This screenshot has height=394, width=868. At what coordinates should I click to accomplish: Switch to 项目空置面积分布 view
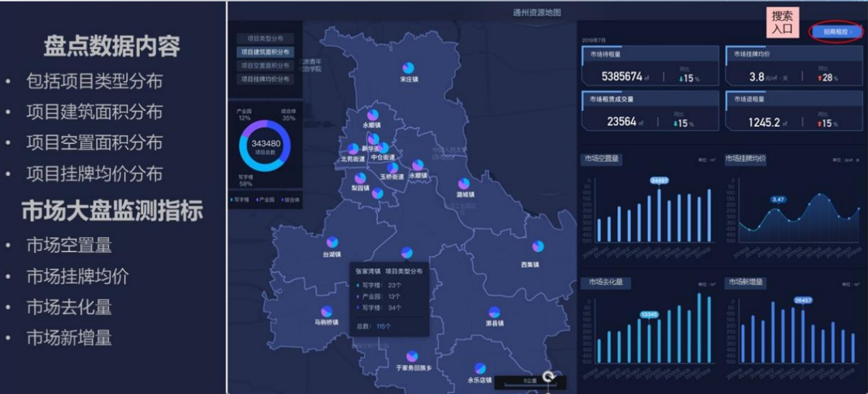point(265,66)
